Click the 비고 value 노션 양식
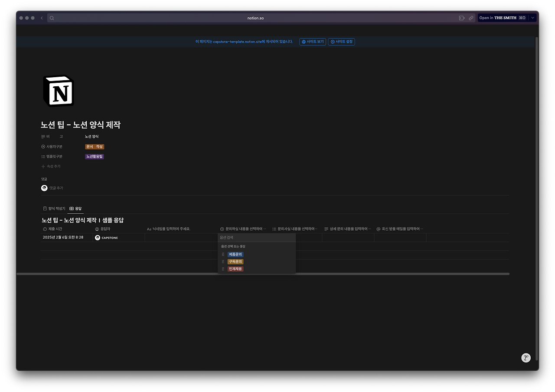This screenshot has width=555, height=392. (92, 137)
